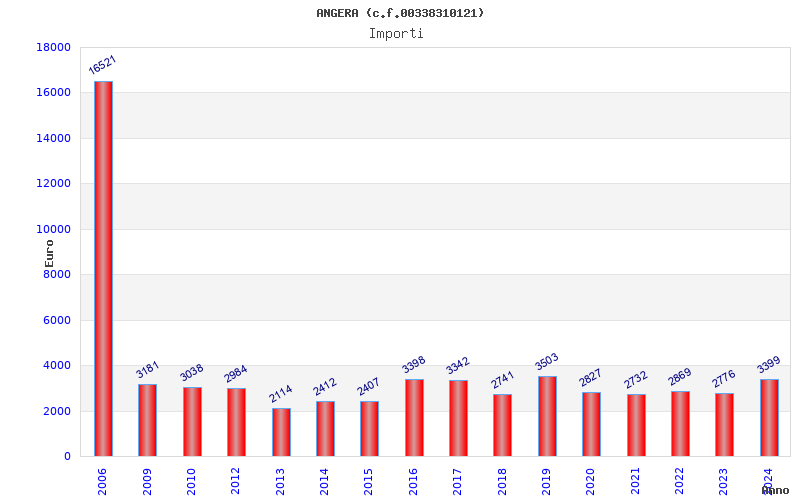Click the chart title ANGERA (c.f.00338310121)
Screen dimensions: 800x500
(x=400, y=13)
